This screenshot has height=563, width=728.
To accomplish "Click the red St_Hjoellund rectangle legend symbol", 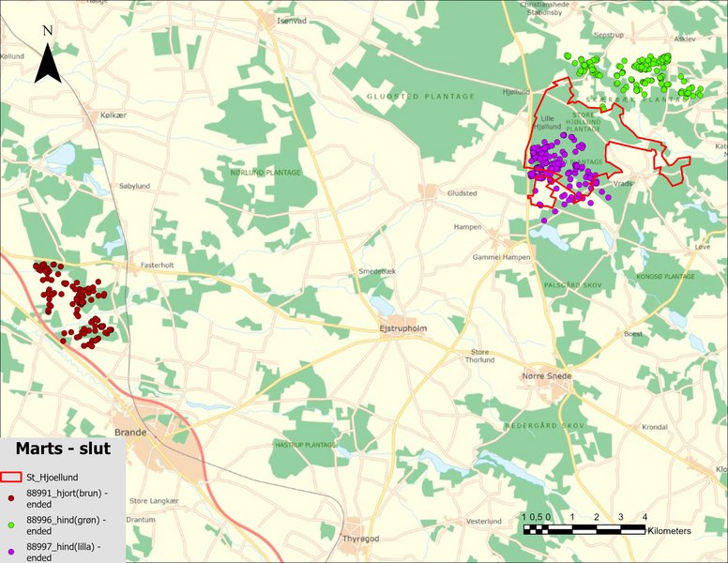I will pos(13,478).
